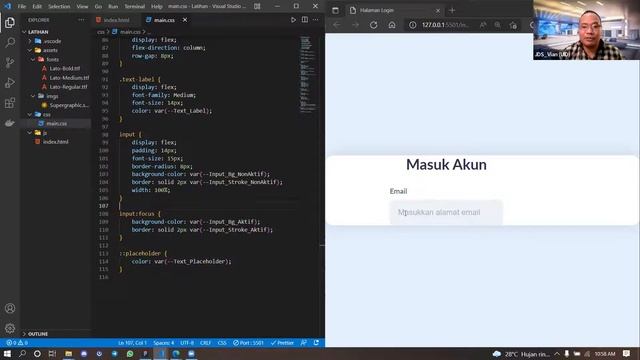The height and width of the screenshot is (360, 640).
Task: Expand the OUTLINE section
Action: [x=38, y=334]
